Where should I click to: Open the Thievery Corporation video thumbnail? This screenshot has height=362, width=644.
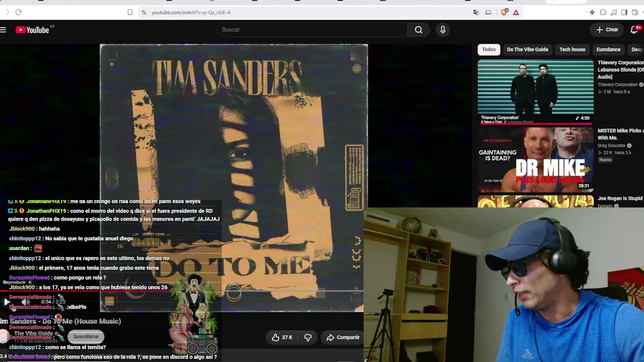point(535,92)
